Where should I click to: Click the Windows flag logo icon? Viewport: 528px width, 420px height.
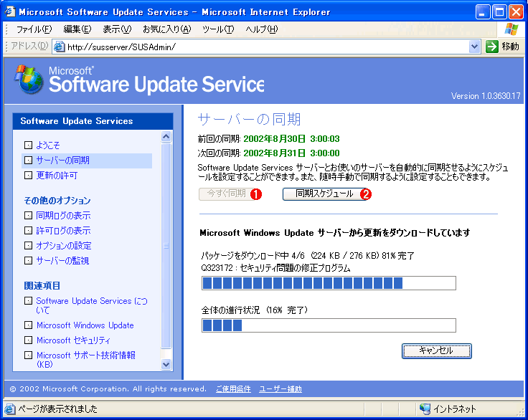[x=511, y=29]
